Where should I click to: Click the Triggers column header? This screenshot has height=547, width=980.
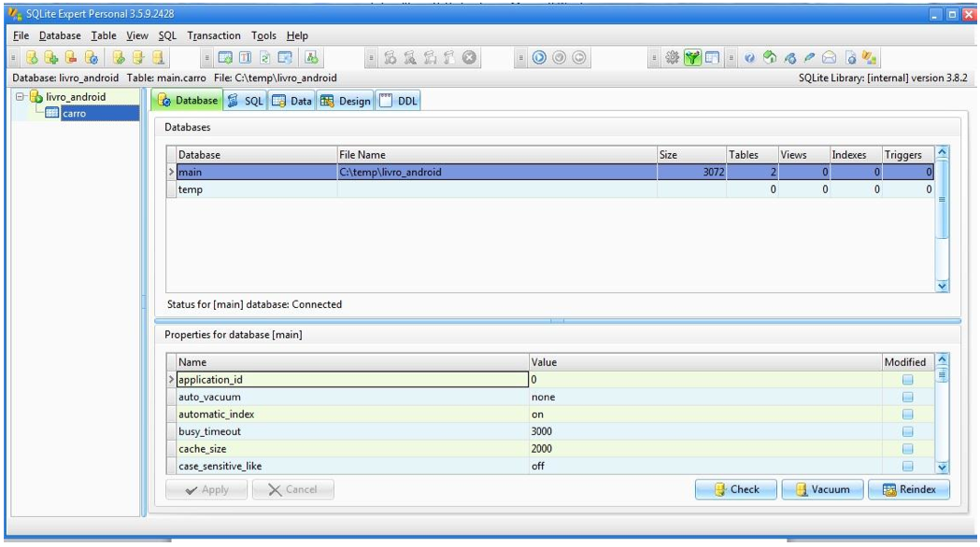click(908, 155)
